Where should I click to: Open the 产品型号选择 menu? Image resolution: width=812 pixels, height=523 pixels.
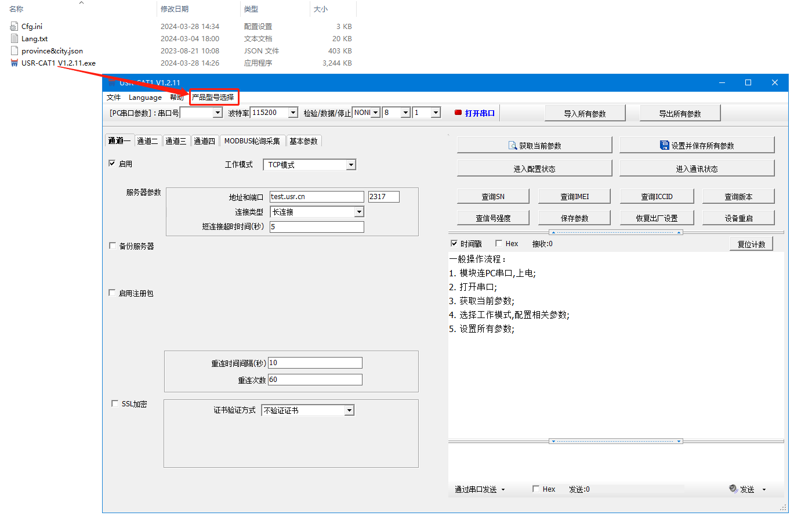tap(213, 97)
